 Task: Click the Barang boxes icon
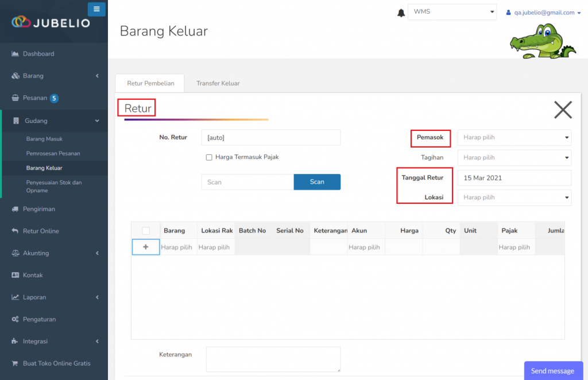pyautogui.click(x=15, y=76)
